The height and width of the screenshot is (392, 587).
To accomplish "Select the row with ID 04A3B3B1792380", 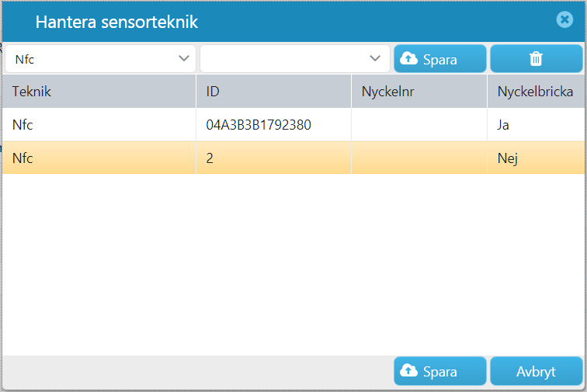I will pos(293,125).
